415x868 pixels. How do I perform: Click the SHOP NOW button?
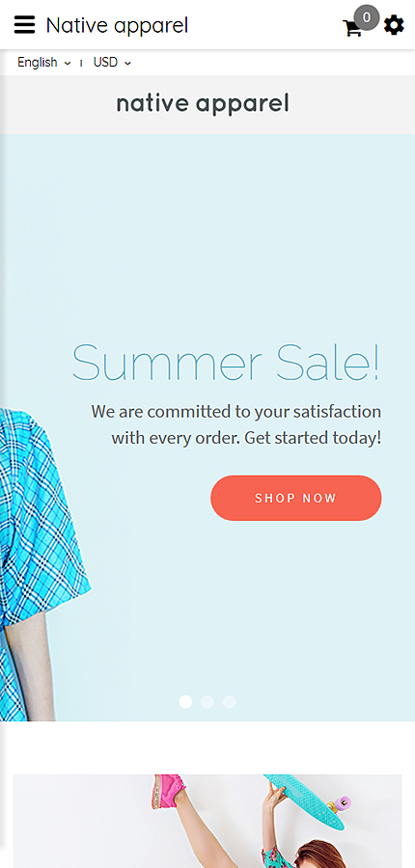pos(296,498)
